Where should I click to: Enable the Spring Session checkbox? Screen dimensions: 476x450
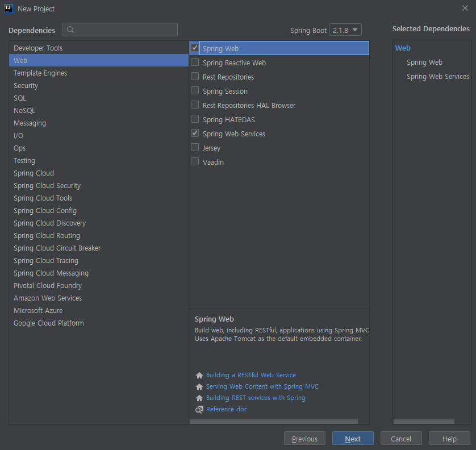(195, 90)
